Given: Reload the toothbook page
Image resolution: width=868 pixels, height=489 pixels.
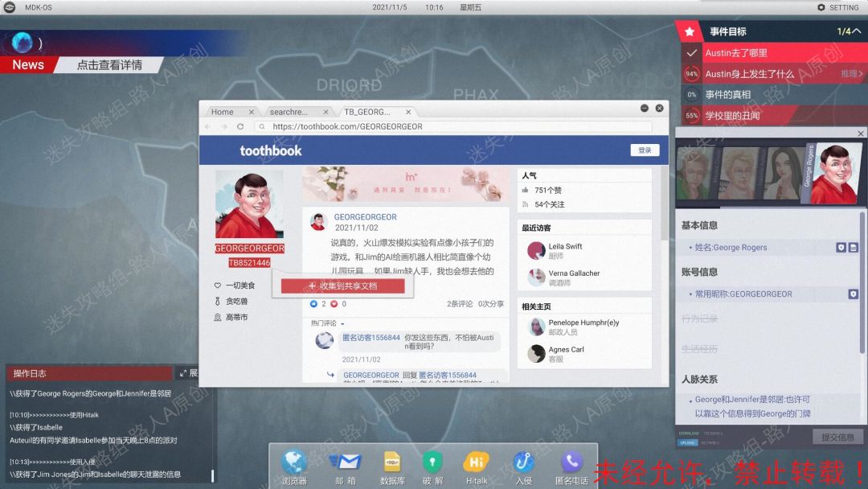Looking at the screenshot, I should coord(240,127).
